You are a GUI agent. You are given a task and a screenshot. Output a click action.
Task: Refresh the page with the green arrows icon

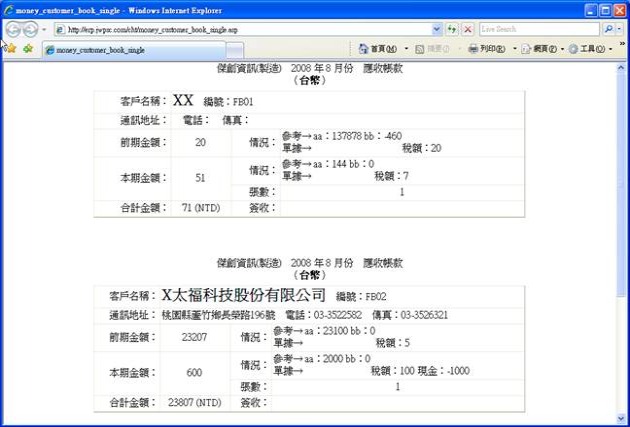pos(452,29)
